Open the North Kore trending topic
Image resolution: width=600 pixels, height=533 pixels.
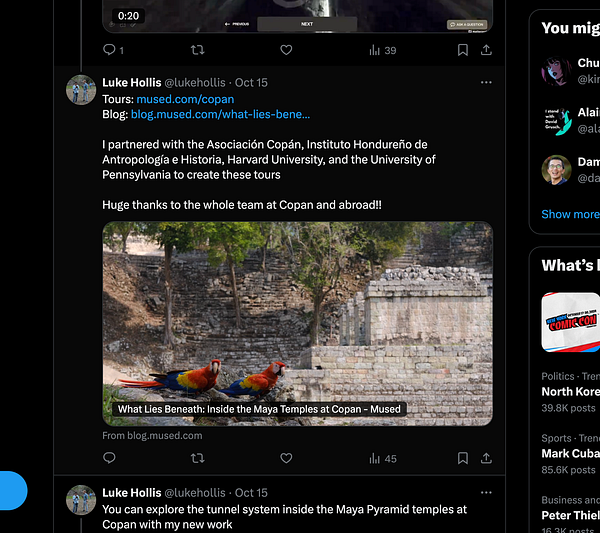point(571,392)
